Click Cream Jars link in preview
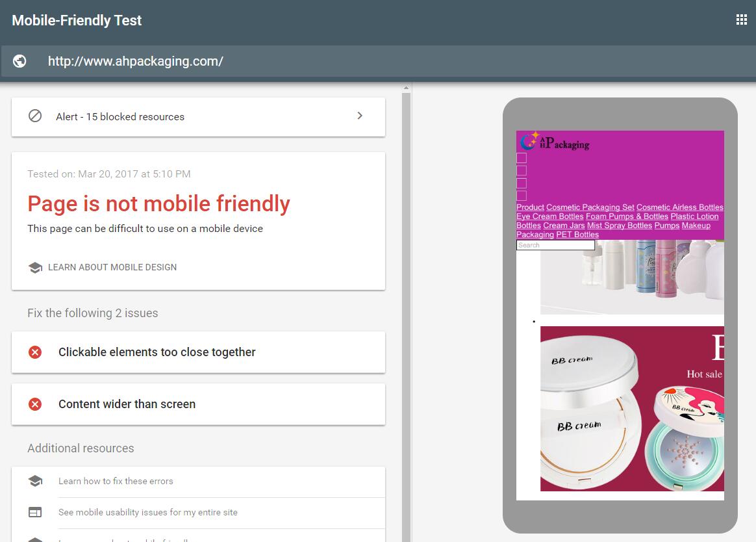Image resolution: width=756 pixels, height=542 pixels. click(564, 226)
